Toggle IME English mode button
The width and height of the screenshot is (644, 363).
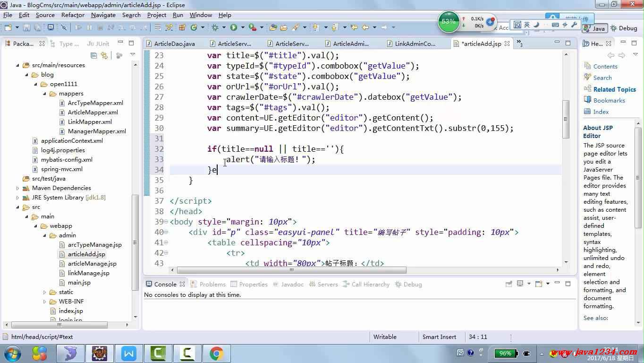(x=527, y=25)
